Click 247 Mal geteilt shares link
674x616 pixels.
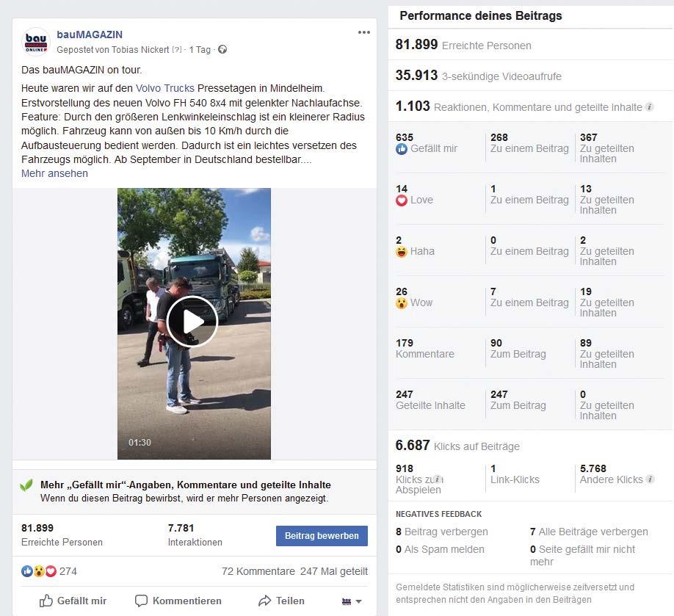(334, 571)
